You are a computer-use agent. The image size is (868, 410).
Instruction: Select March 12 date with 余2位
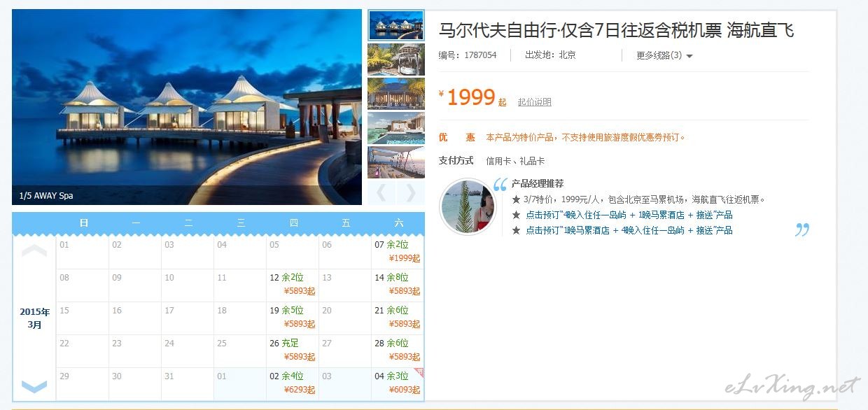pos(293,285)
